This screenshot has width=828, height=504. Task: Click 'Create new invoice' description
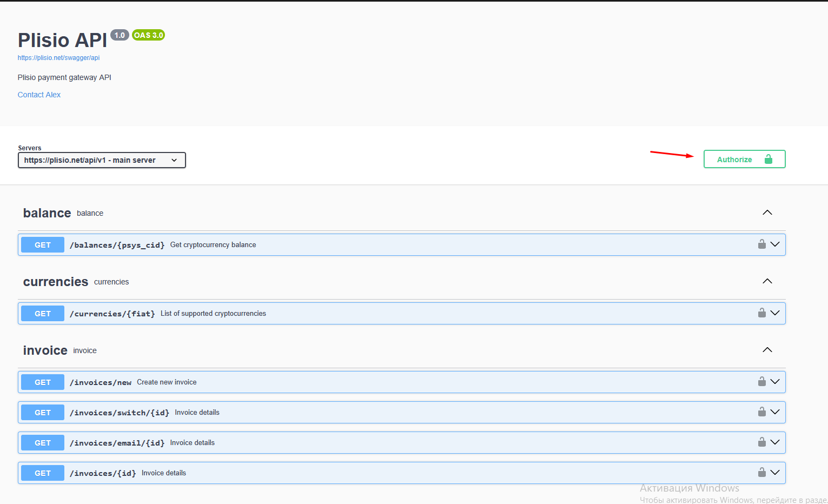tap(167, 382)
